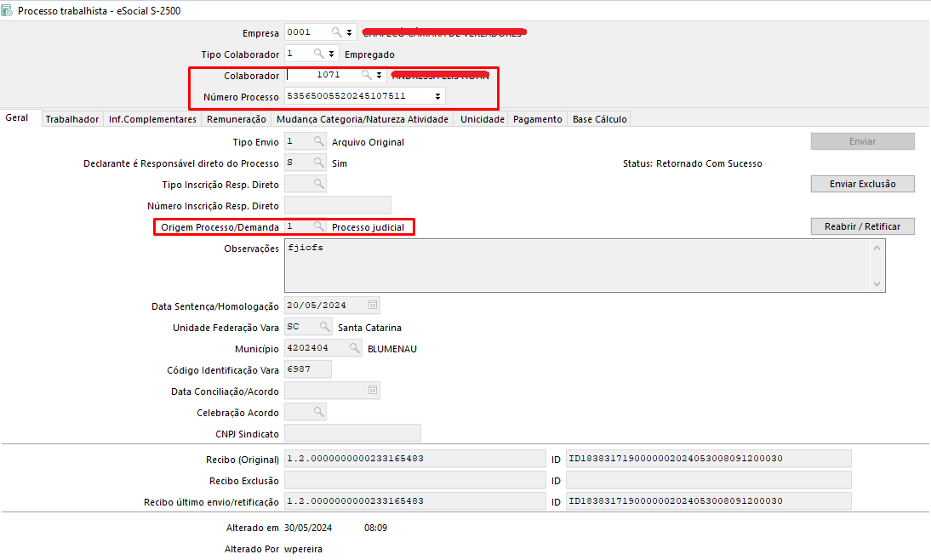Switch to the Unicidade tab
931x560 pixels.
(x=483, y=119)
